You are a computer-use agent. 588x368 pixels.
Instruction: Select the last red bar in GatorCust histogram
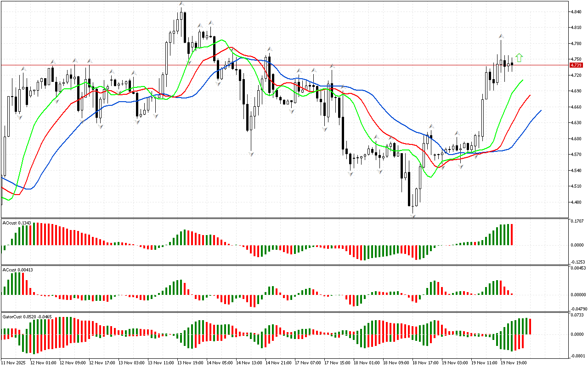click(x=530, y=326)
